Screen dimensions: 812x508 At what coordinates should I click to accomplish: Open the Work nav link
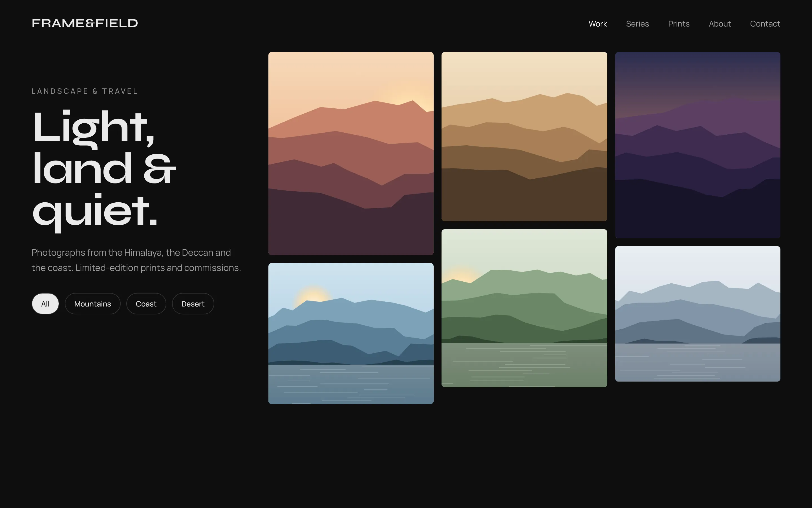[598, 24]
